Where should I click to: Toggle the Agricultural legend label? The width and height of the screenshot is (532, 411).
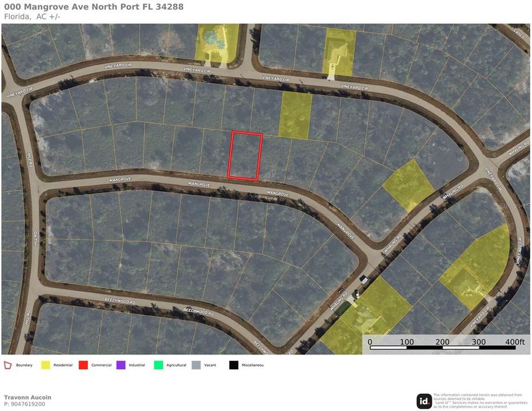click(175, 365)
